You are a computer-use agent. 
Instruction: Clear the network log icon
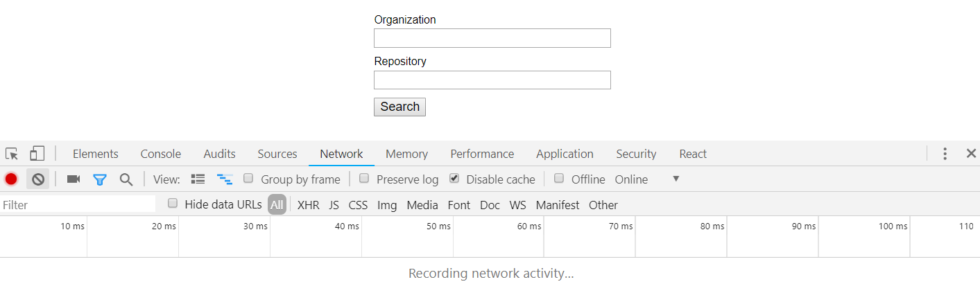38,179
